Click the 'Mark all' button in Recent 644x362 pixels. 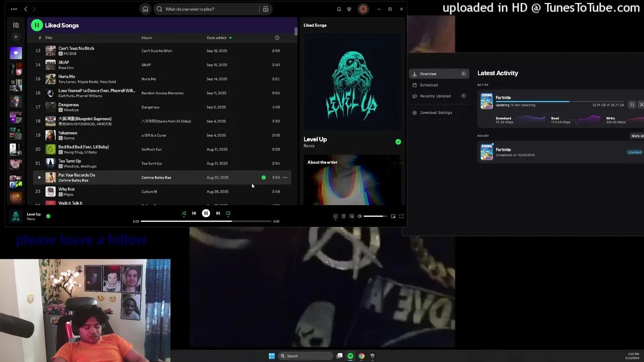pos(637,136)
